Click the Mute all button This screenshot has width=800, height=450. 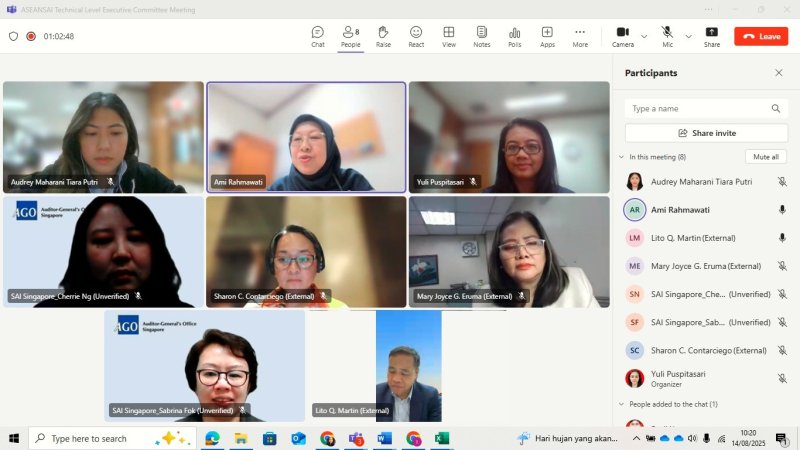[x=766, y=157]
